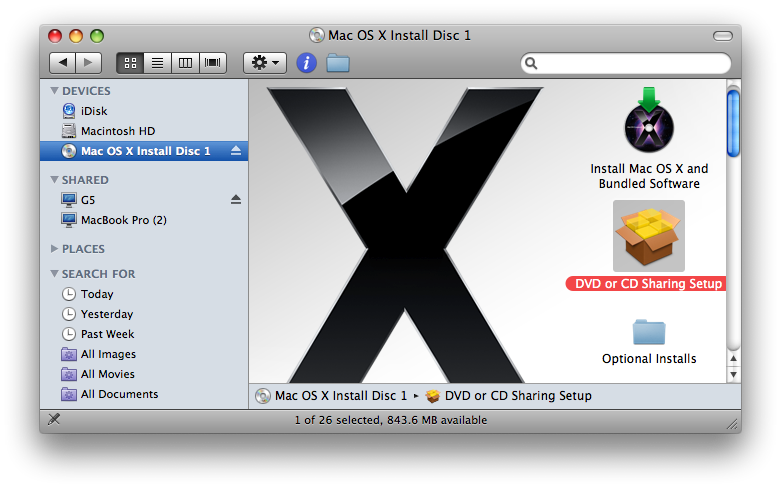Click the disc icon in window title
The height and width of the screenshot is (488, 781).
tap(316, 35)
